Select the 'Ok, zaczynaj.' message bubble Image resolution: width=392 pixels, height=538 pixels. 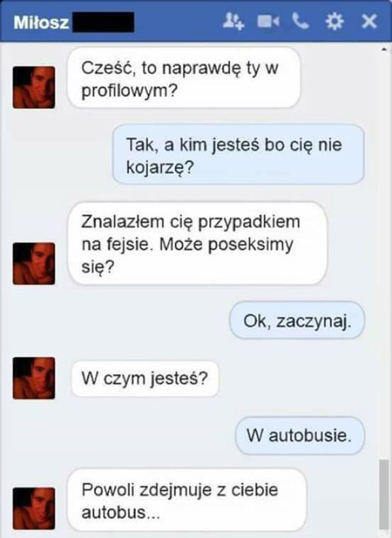coord(297,320)
